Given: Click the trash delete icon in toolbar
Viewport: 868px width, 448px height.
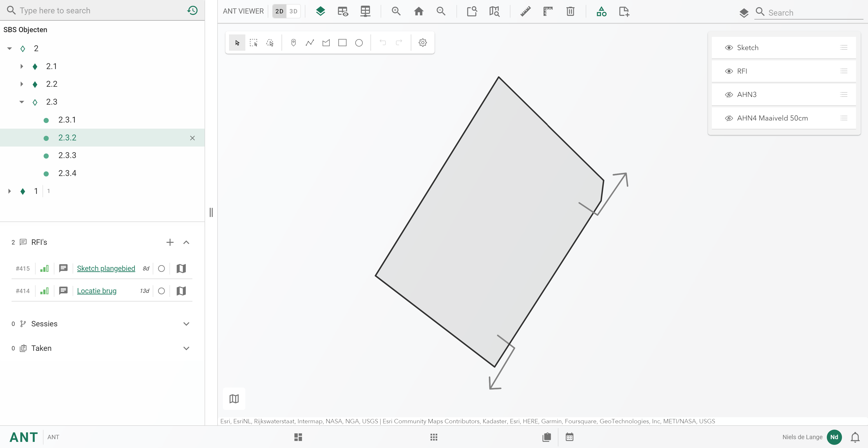Looking at the screenshot, I should (570, 11).
